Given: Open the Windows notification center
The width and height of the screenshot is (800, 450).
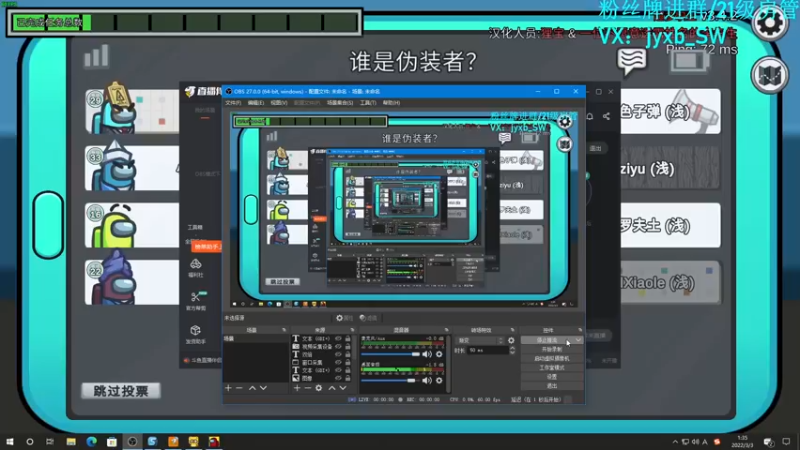Looking at the screenshot, I should click(x=786, y=442).
